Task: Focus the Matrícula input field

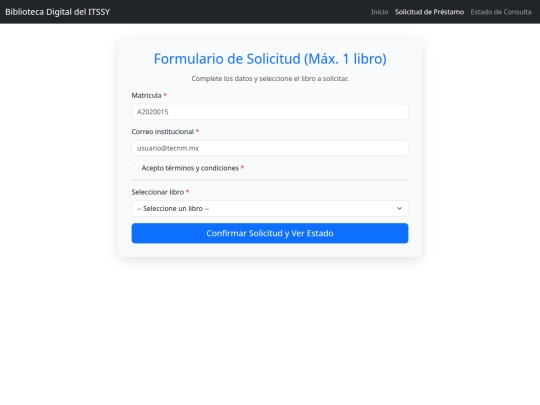Action: click(x=270, y=112)
